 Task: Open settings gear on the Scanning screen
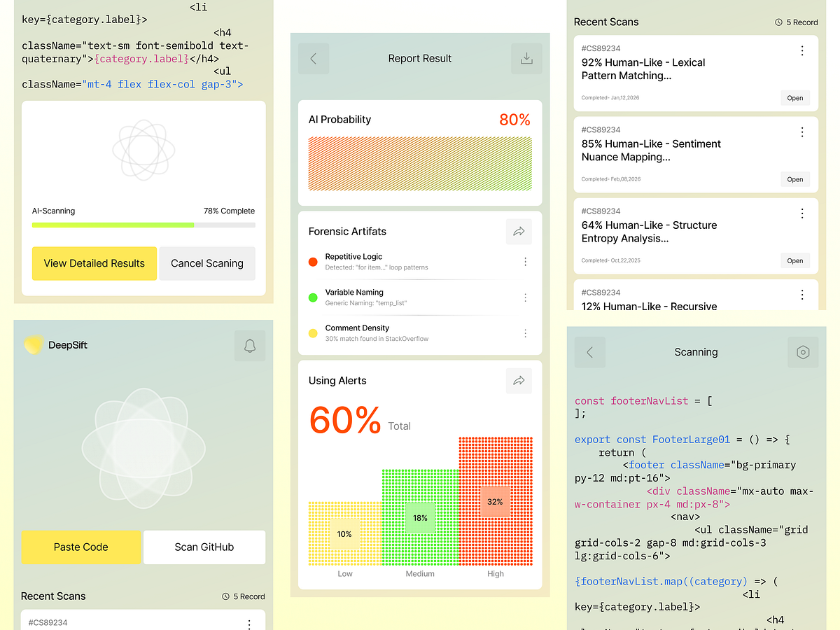(802, 352)
